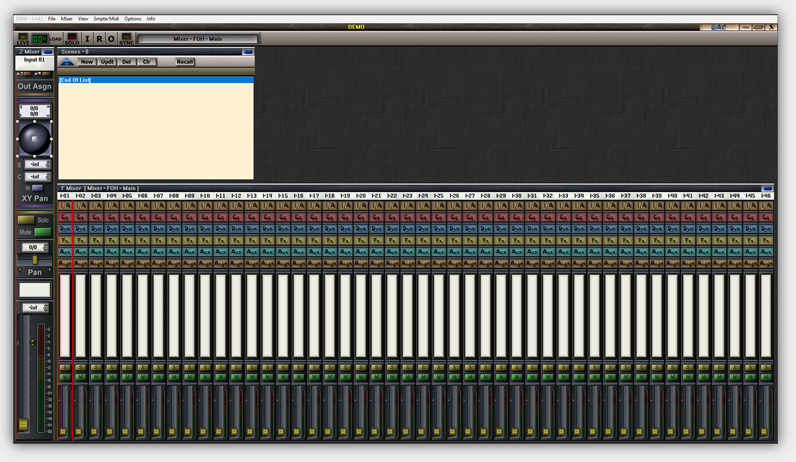
Task: Select the R (return) mixer view button
Action: pos(99,39)
